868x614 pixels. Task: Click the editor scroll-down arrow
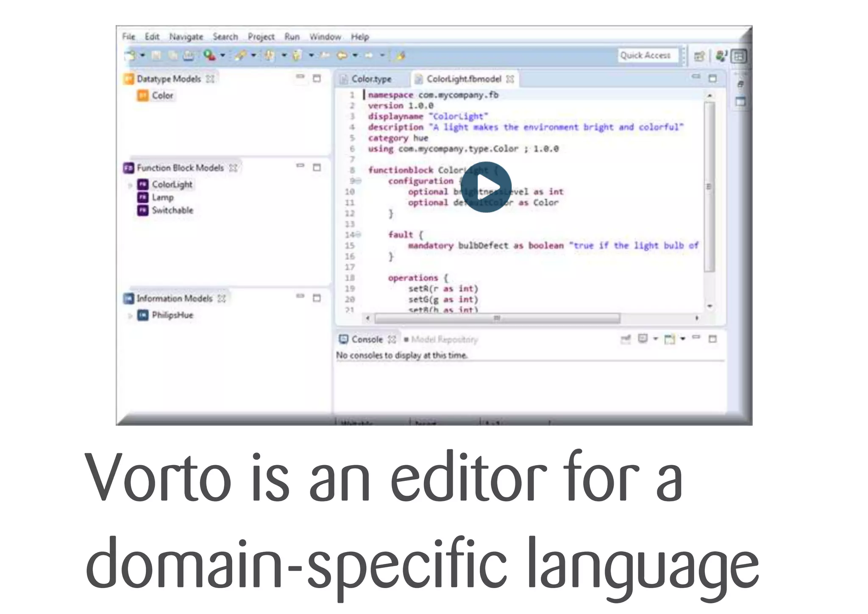pyautogui.click(x=710, y=306)
